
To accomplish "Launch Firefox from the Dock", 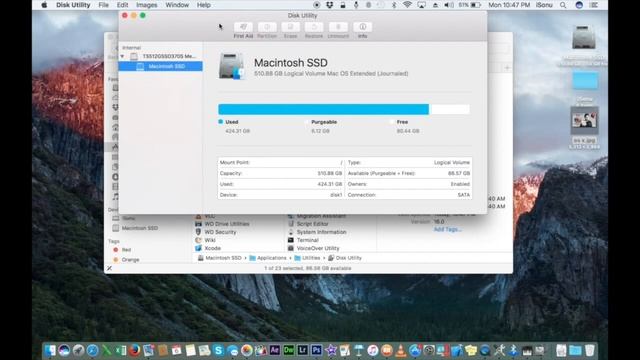I will click(x=134, y=350).
